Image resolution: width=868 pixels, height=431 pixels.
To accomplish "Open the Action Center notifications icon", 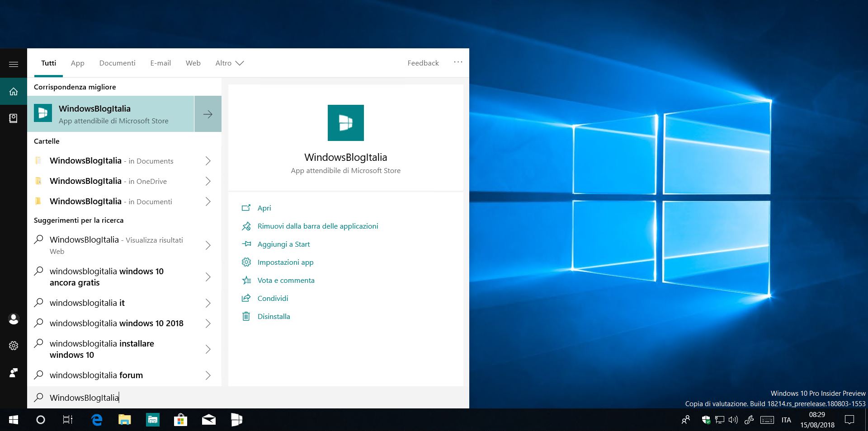I will 849,420.
